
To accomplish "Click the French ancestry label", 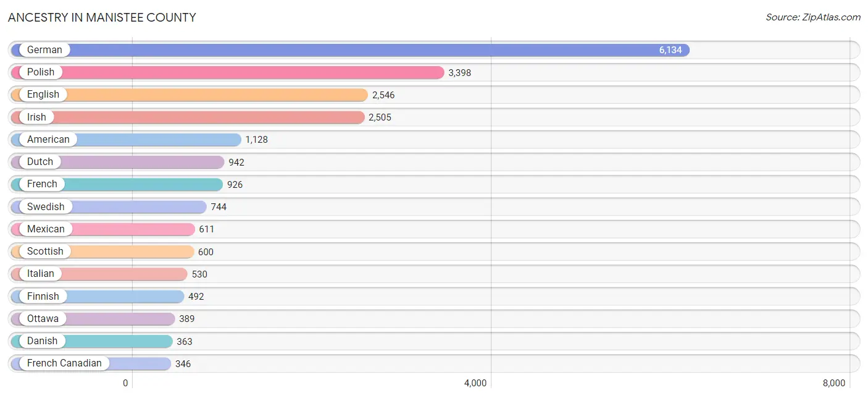I will coord(42,184).
